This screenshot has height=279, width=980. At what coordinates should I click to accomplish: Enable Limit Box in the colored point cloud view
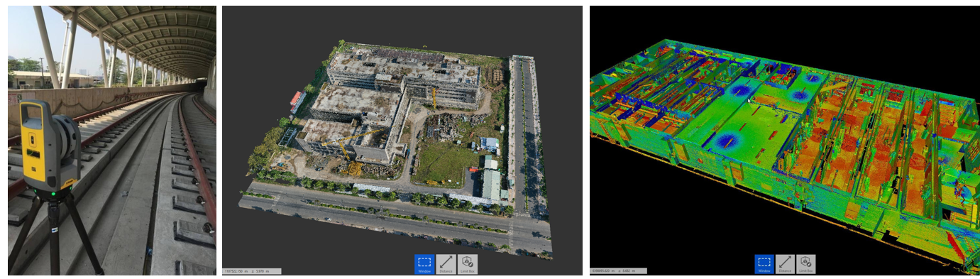tap(805, 264)
